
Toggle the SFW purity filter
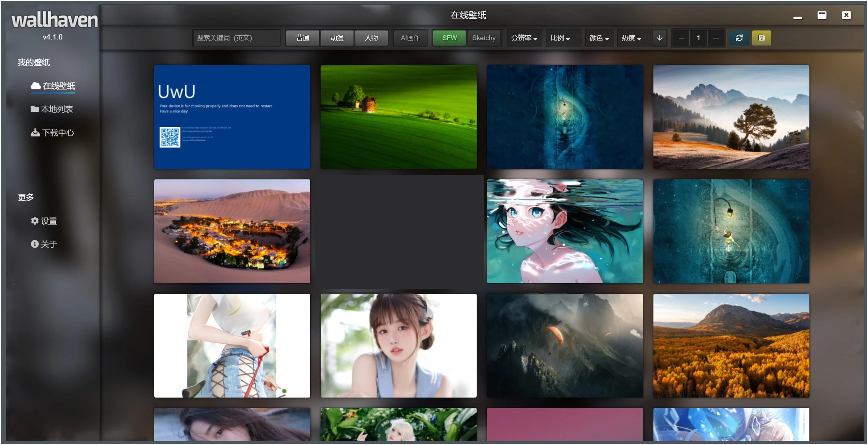point(449,38)
